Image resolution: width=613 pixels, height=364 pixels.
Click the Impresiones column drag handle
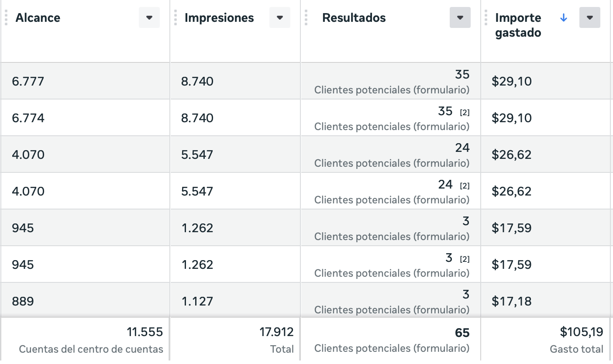[175, 18]
